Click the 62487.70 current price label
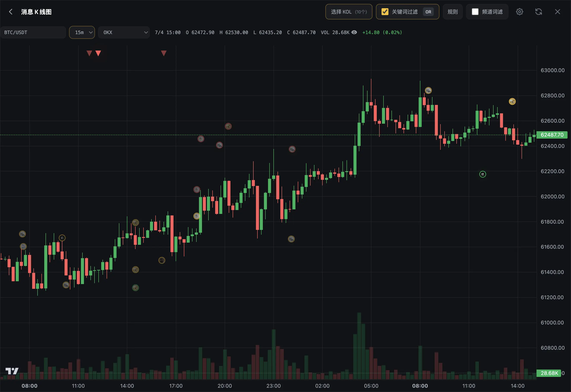The height and width of the screenshot is (392, 571). click(552, 135)
